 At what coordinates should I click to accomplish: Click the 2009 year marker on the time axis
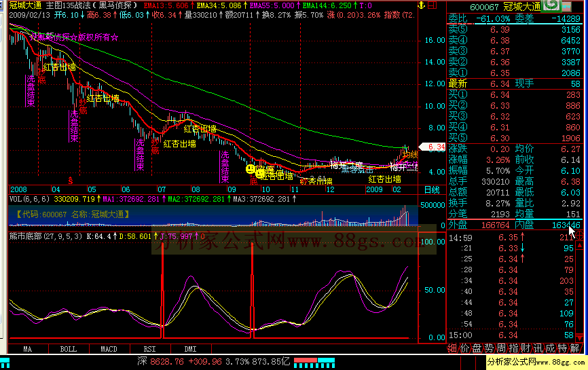click(x=374, y=189)
